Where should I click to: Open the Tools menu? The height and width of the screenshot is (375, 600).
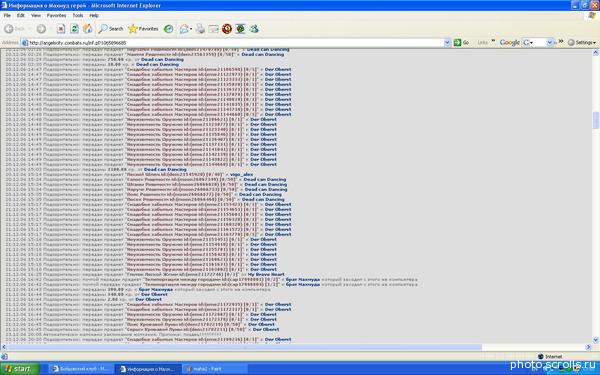click(x=78, y=16)
